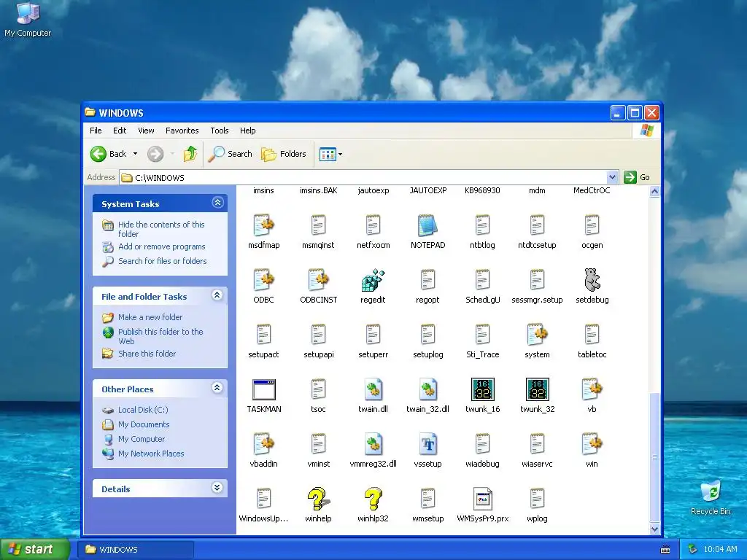Collapse the File and Folder Tasks panel
This screenshot has height=560, width=747.
click(x=217, y=295)
